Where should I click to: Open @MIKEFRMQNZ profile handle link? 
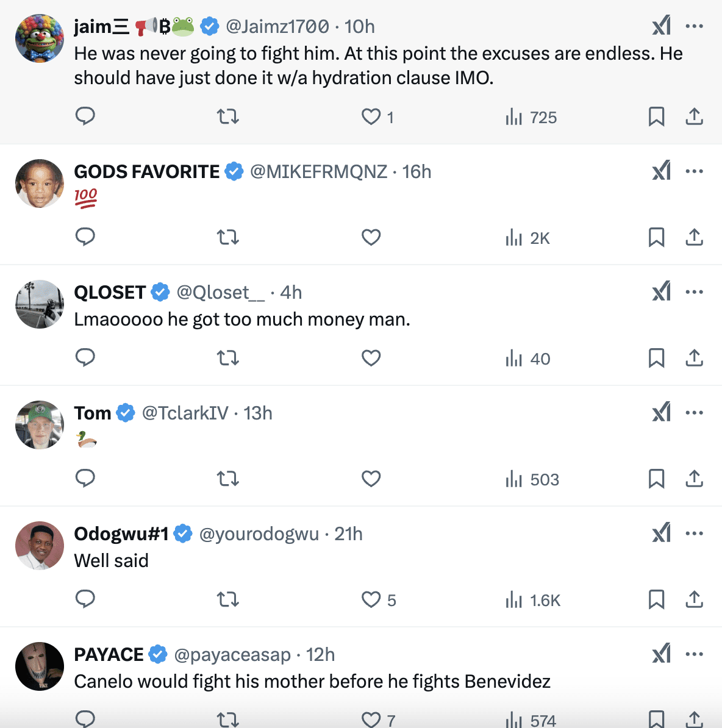(x=318, y=171)
